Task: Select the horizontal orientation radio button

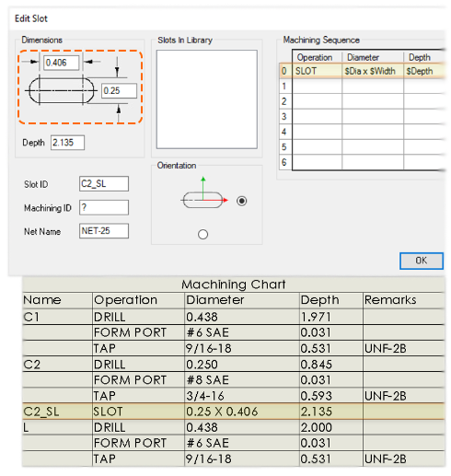Action: pos(242,201)
